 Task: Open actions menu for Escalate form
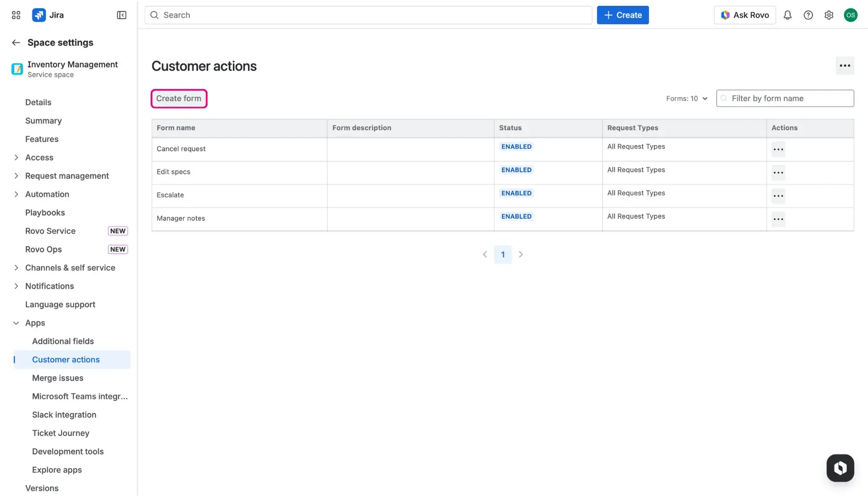(x=778, y=196)
